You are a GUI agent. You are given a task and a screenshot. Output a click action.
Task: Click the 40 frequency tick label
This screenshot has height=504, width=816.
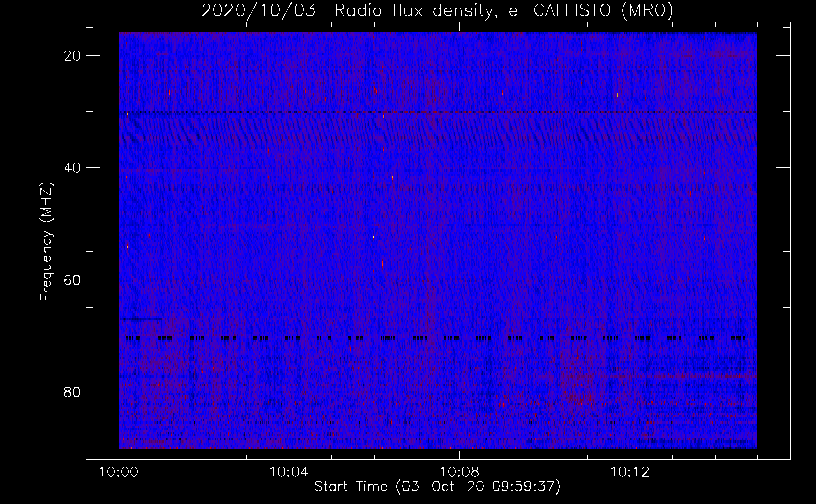72,168
